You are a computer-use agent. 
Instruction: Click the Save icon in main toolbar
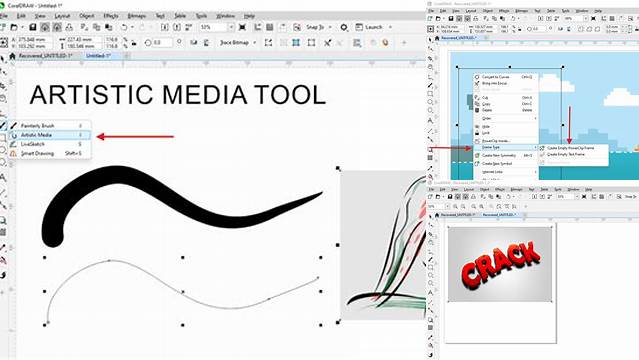(x=33, y=27)
